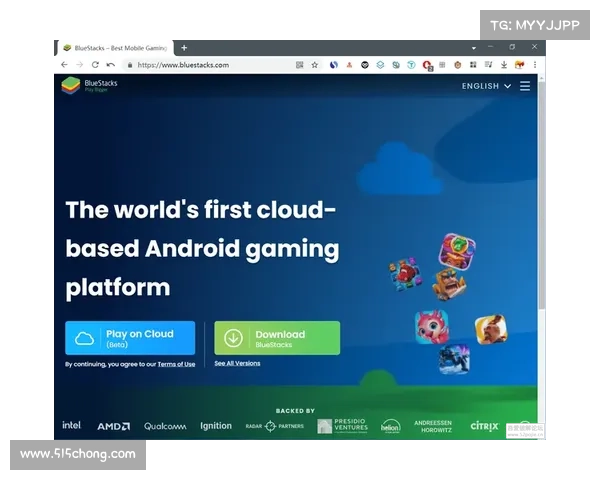600x480 pixels.
Task: Open the browser three-dot menu
Action: point(535,65)
